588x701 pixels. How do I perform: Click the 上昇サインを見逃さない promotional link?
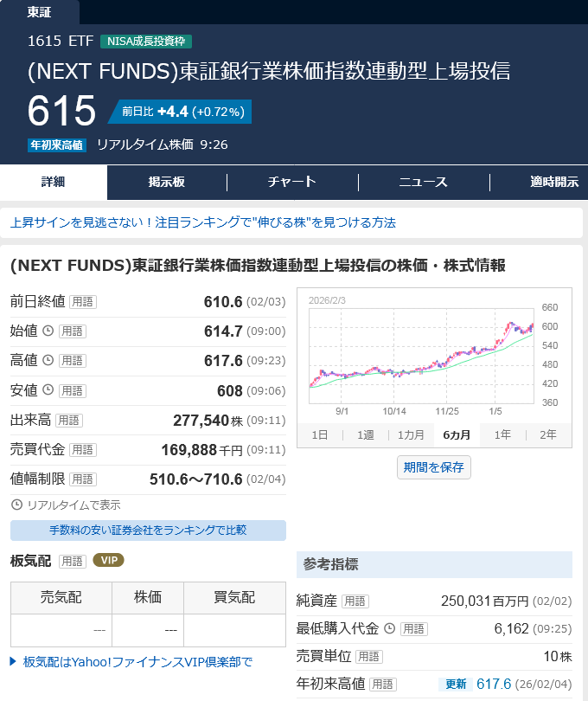coord(203,222)
